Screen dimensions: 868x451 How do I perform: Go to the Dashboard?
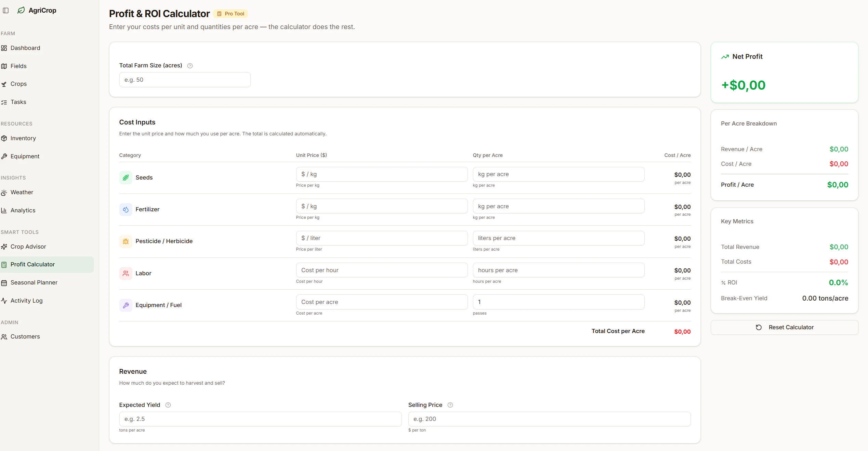[x=25, y=48]
